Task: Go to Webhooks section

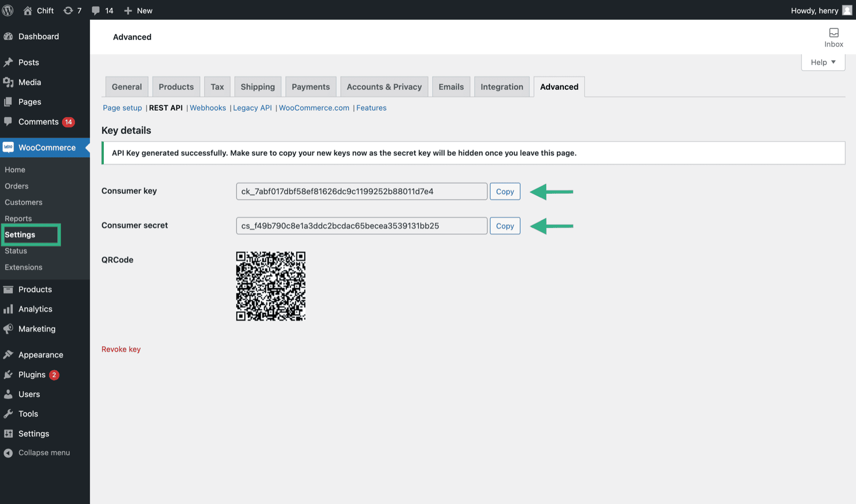Action: 208,108
